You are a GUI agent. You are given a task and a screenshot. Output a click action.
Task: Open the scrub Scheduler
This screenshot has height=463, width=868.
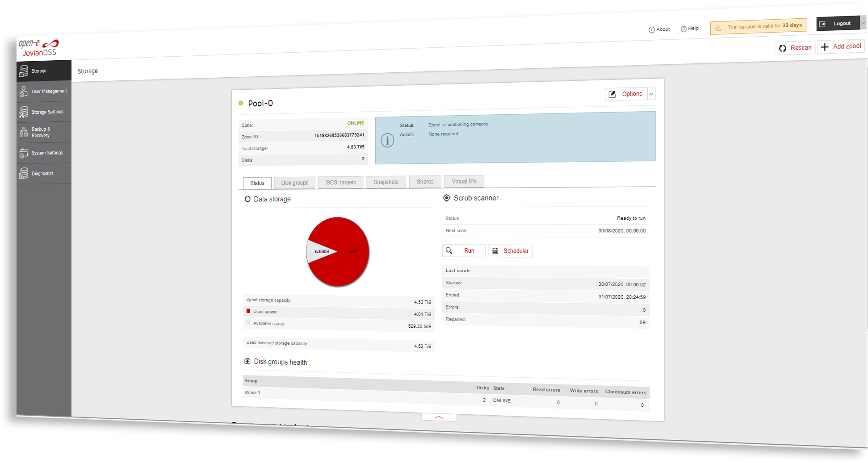pos(511,251)
